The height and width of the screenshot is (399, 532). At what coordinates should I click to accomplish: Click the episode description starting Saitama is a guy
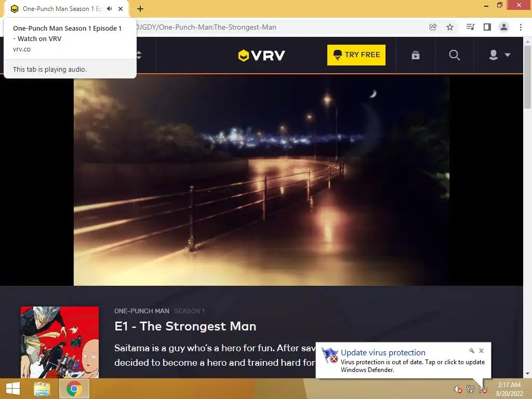[215, 355]
